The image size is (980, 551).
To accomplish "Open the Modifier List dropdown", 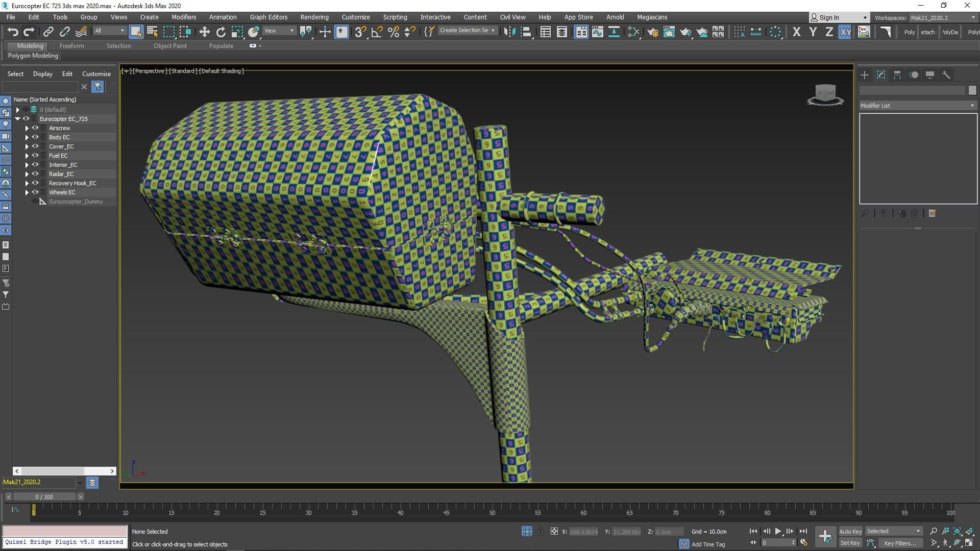I will point(917,106).
